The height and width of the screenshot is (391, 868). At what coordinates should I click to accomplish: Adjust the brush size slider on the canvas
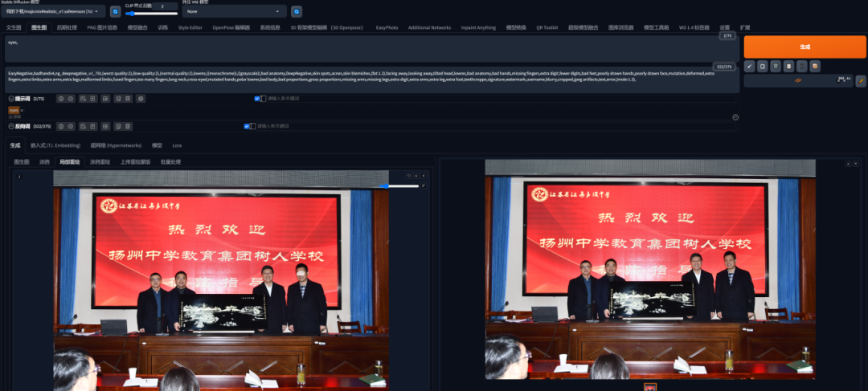pos(401,185)
